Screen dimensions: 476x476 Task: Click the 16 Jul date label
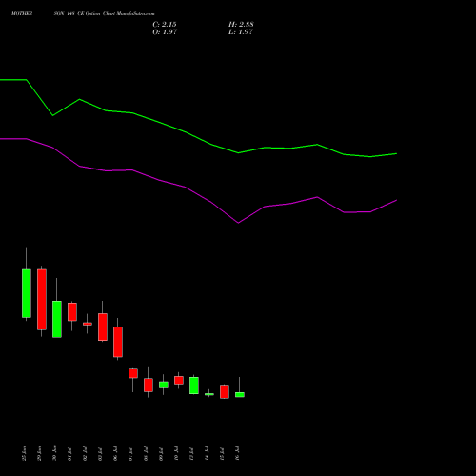[x=237, y=453]
